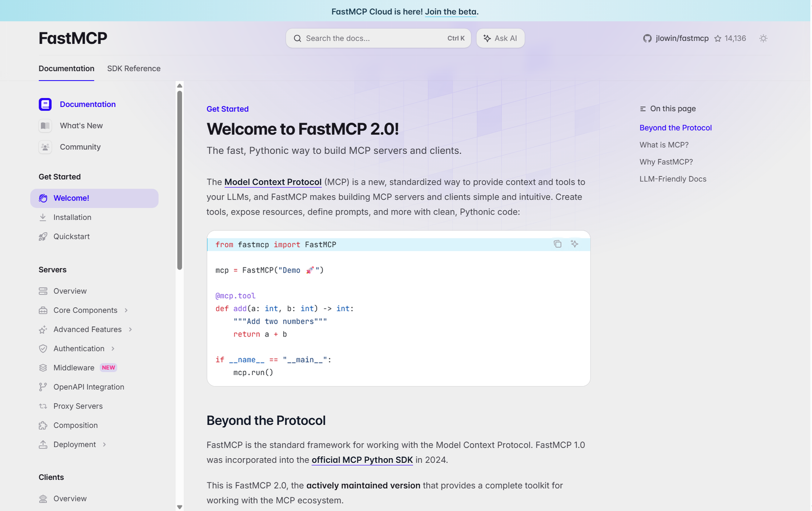
Task: Select the Middleware sidebar icon
Action: click(x=43, y=367)
